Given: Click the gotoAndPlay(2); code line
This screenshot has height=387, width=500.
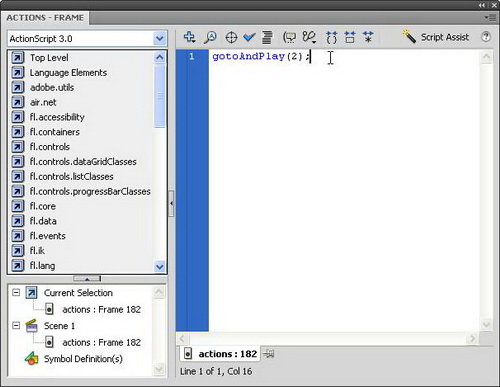Looking at the screenshot, I should pyautogui.click(x=261, y=56).
